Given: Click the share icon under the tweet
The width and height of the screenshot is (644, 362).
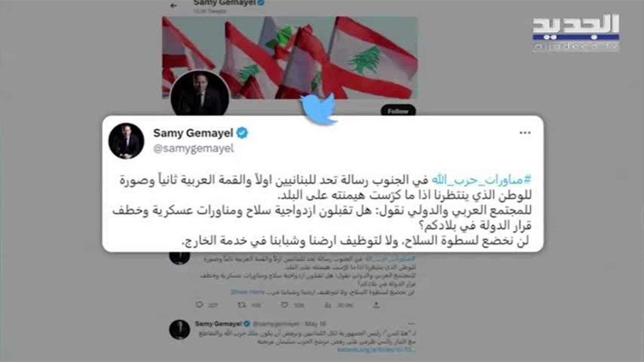Looking at the screenshot, I should point(376,305).
